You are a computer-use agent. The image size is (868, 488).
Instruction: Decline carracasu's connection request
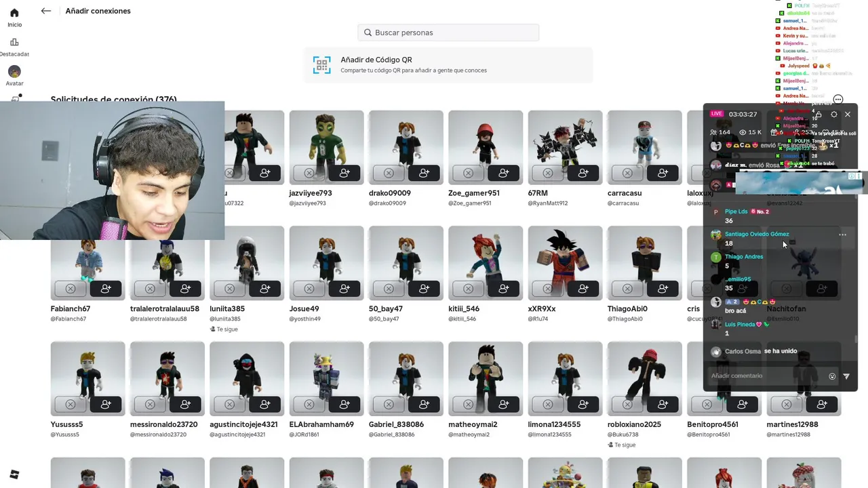pos(627,174)
